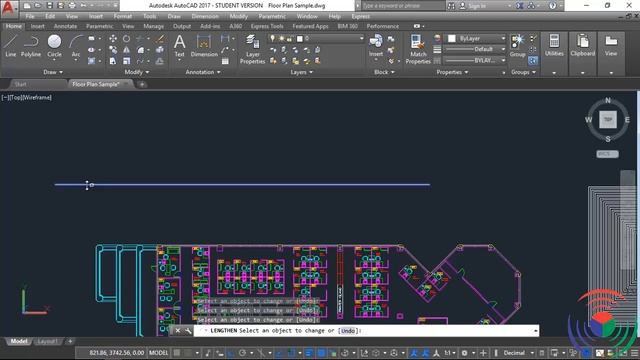Open the annotation scale 1:1 dropdown

tap(450, 353)
